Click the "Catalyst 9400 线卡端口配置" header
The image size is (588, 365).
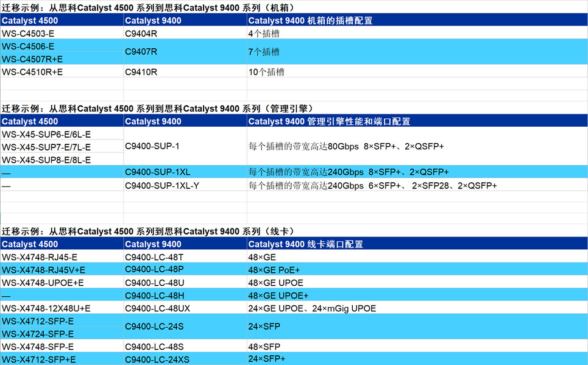point(417,244)
